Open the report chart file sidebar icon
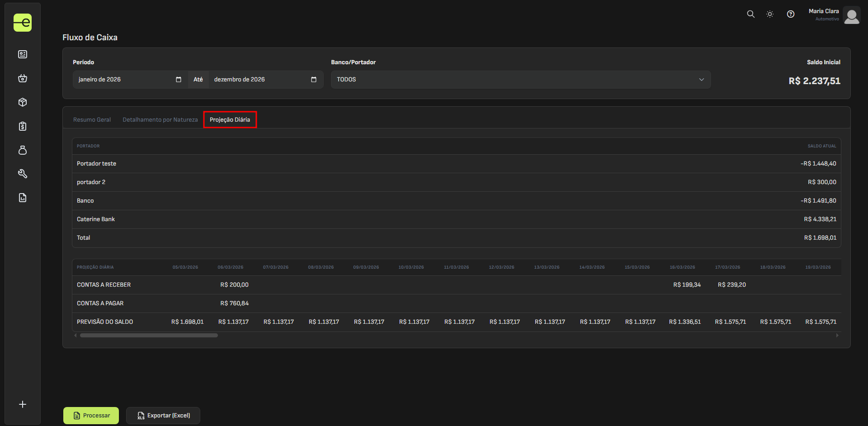This screenshot has width=868, height=426. click(23, 198)
